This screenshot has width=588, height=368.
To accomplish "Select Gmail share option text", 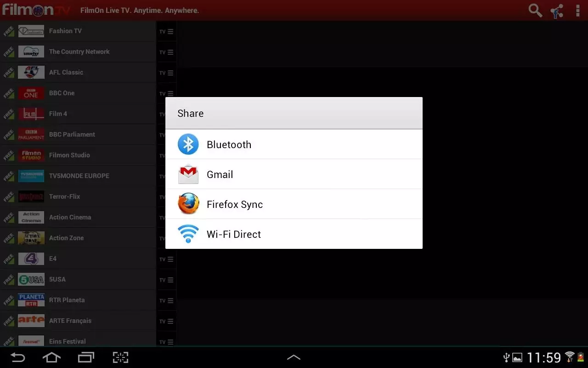I will point(220,174).
